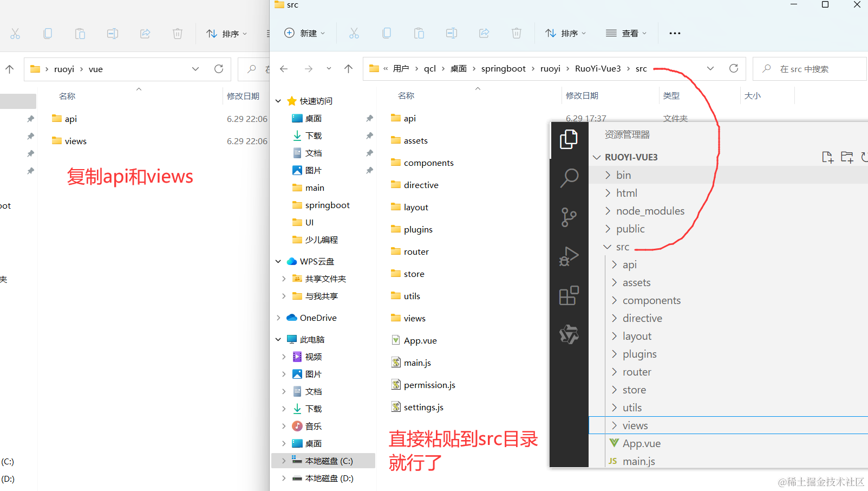Open the Source Control icon
868x491 pixels.
(569, 217)
